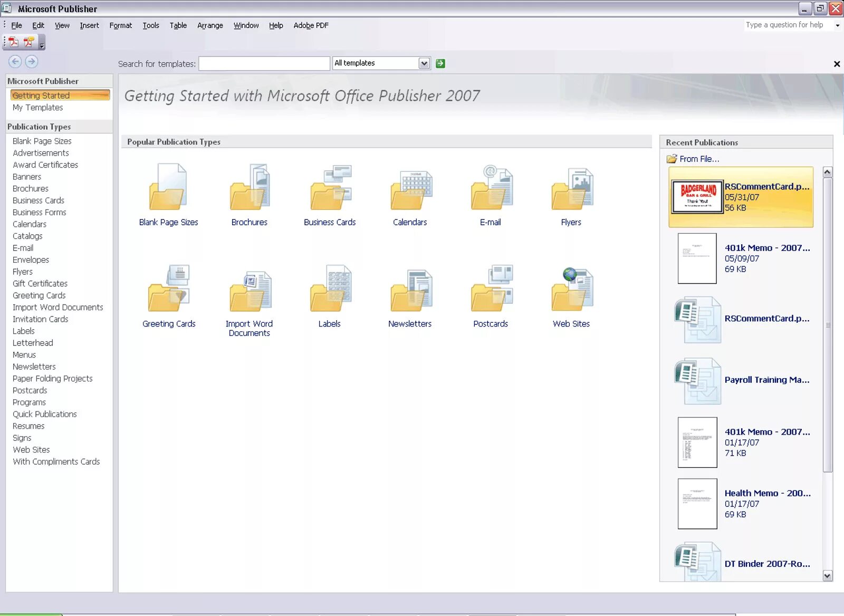This screenshot has height=616, width=844.
Task: Click the Recent Publications scroll up arrow
Action: [828, 172]
